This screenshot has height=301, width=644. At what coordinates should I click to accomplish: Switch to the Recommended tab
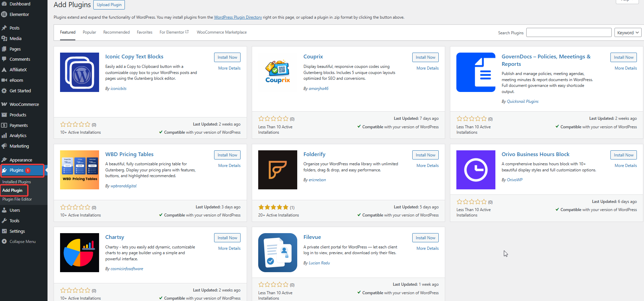coord(116,32)
